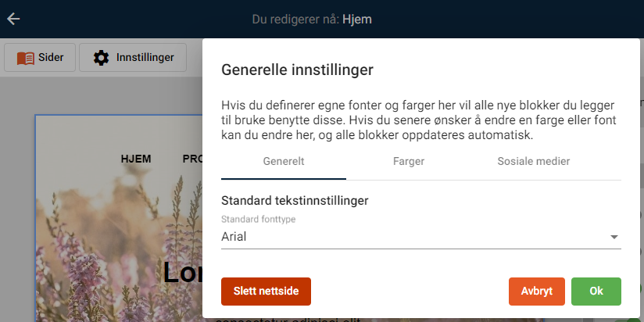Click the Standard tekstinnstillinger heading
Screen dimensions: 644x322
tap(295, 200)
